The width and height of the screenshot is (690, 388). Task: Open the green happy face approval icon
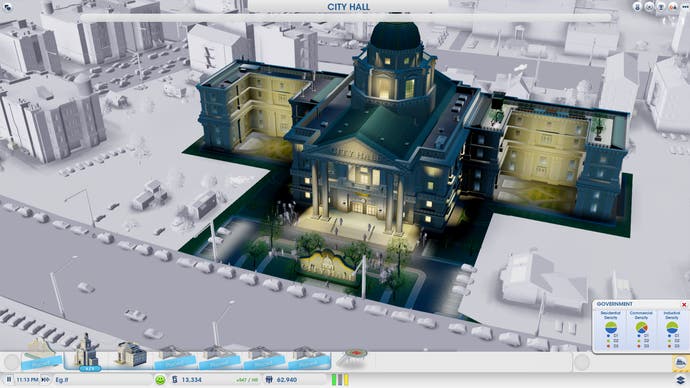[x=160, y=379]
